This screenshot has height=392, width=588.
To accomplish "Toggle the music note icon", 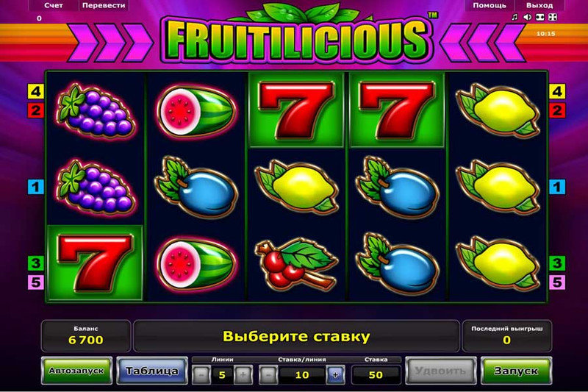I will point(515,17).
